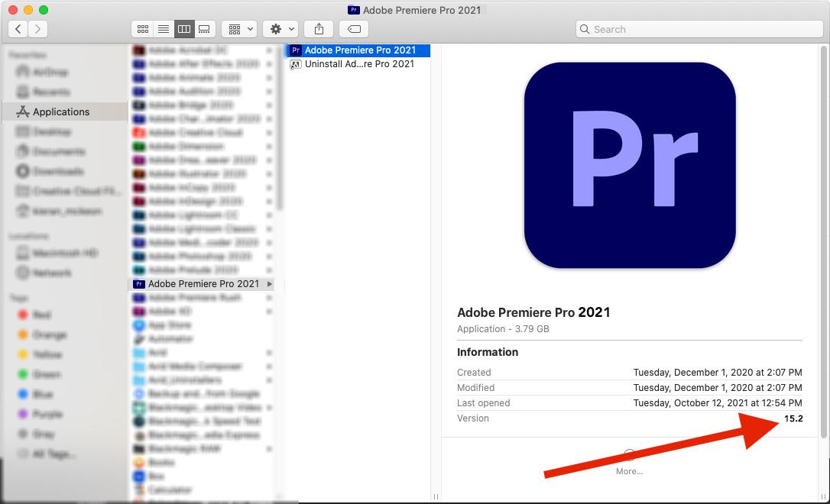Expand the Adobe Premiere Pro 2021 folder arrow
Viewport: 830px width, 504px height.
(x=270, y=284)
